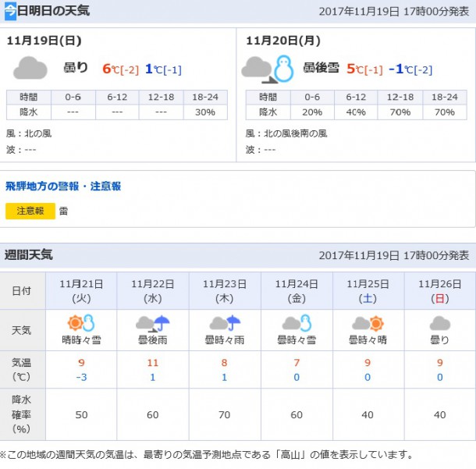Click the cloudy icon for November 19
Viewport: 476px width, 469px height.
point(30,69)
